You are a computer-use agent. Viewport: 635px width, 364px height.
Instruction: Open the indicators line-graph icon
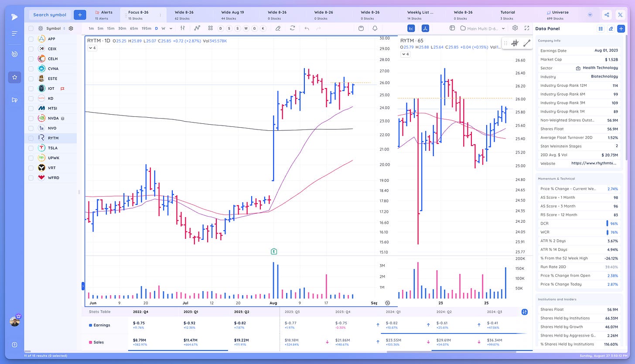[197, 28]
